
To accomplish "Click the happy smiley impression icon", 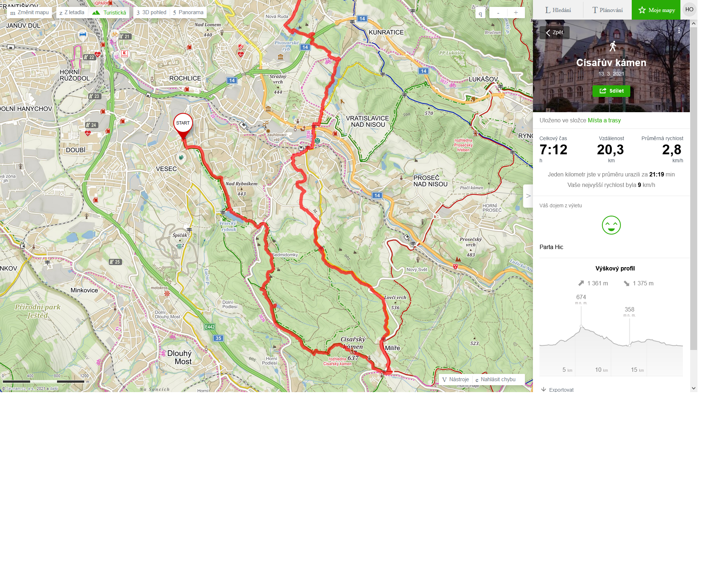I will [x=611, y=225].
